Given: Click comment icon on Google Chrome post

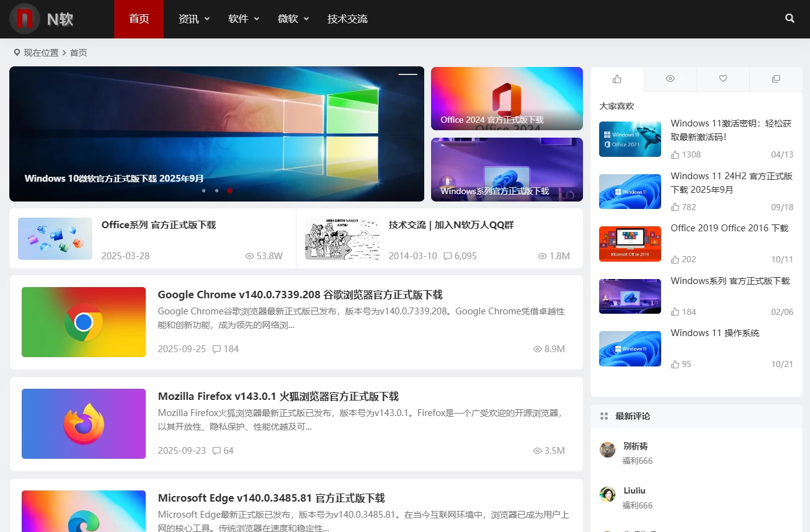Looking at the screenshot, I should (216, 349).
